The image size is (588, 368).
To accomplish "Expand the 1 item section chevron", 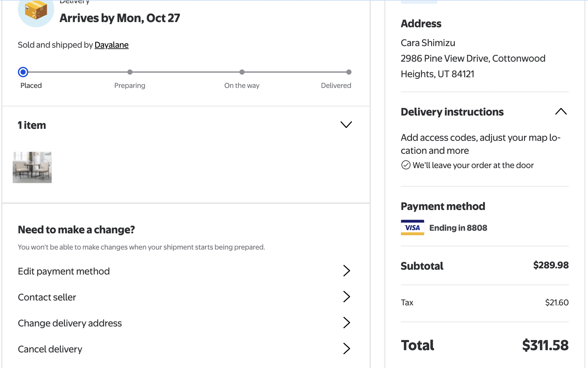I will click(346, 125).
